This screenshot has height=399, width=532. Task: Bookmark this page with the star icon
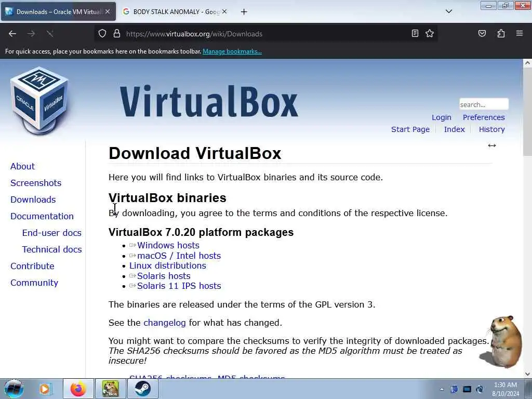tap(430, 33)
